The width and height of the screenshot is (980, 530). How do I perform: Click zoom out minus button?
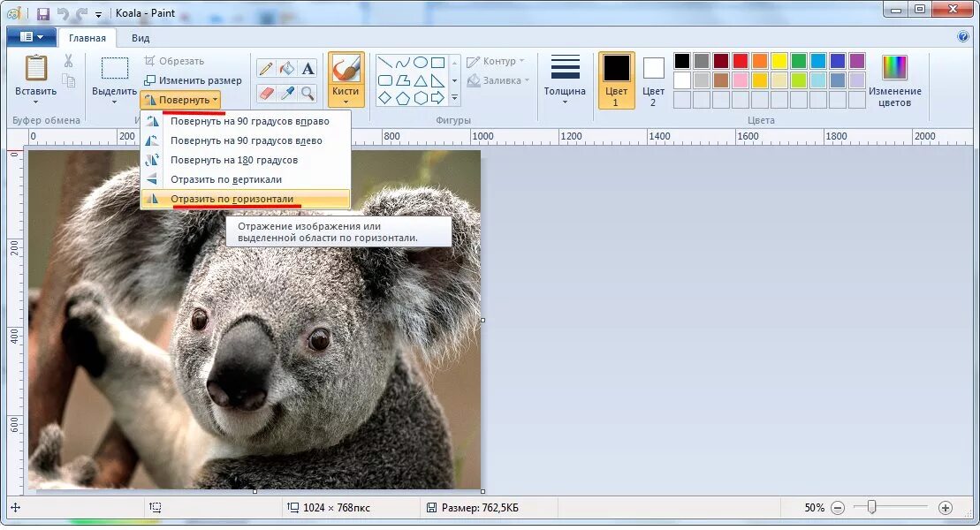tap(838, 508)
